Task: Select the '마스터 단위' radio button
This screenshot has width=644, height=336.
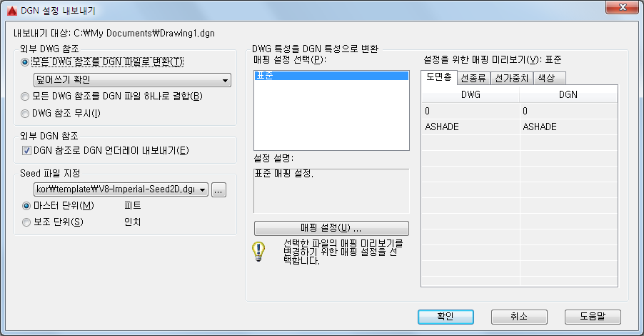Action: [26, 206]
